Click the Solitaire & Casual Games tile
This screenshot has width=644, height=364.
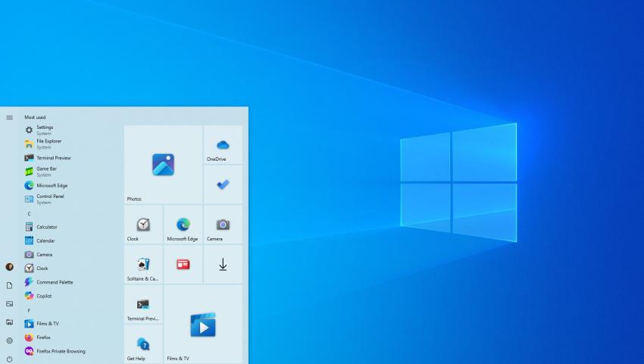pos(143,265)
